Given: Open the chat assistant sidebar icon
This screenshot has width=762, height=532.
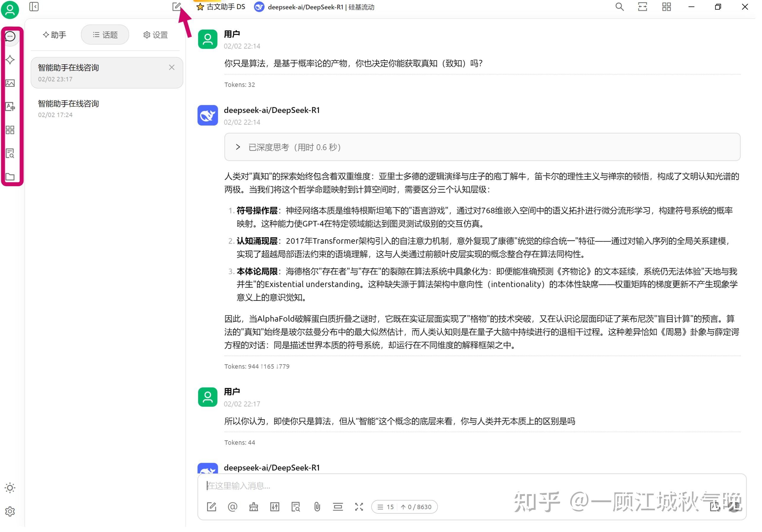Looking at the screenshot, I should point(10,37).
